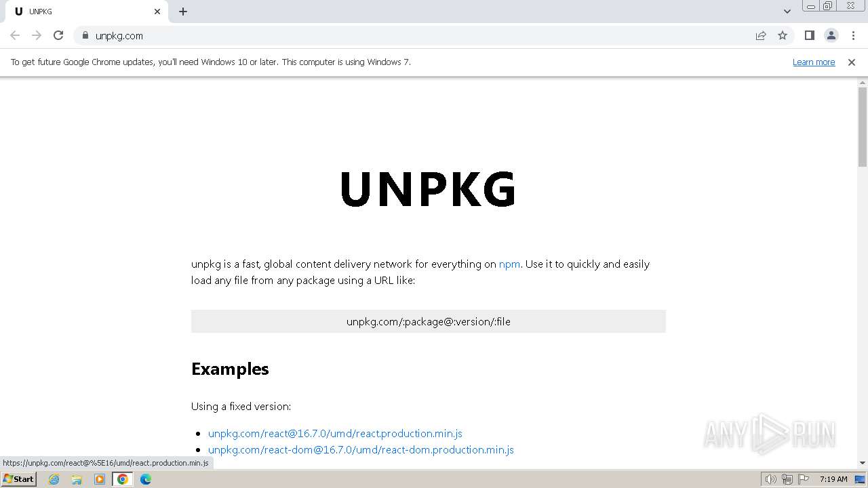
Task: View site information via lock icon
Action: point(85,35)
